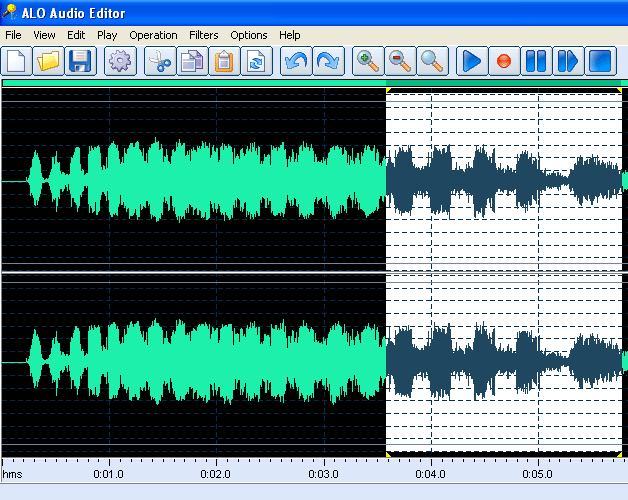Pause playback with the Pause button
Viewport: 628px width, 500px height.
tap(536, 61)
